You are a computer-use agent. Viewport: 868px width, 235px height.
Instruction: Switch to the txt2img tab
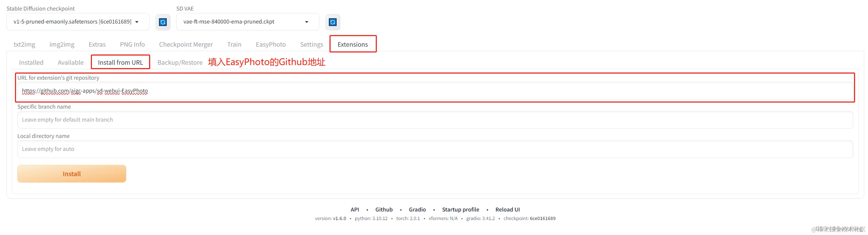click(x=25, y=44)
